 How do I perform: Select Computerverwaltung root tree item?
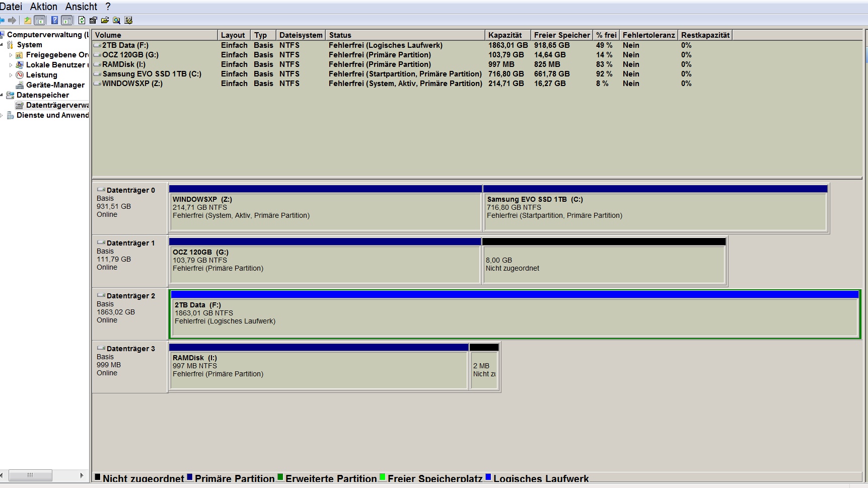point(48,35)
